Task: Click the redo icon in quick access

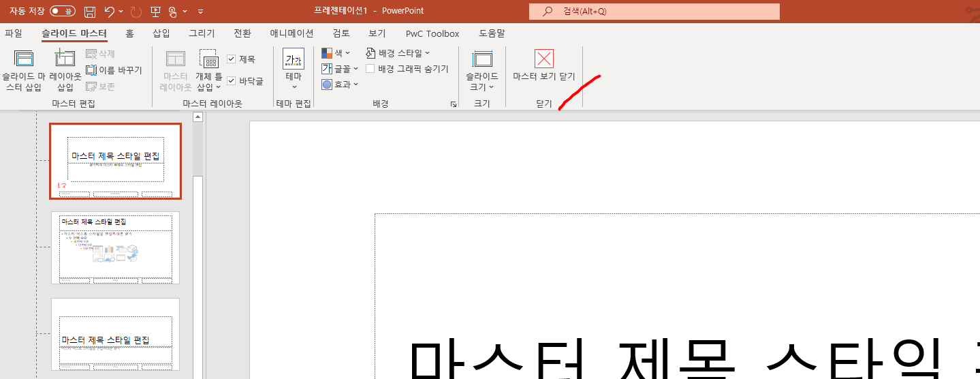Action: pos(136,12)
